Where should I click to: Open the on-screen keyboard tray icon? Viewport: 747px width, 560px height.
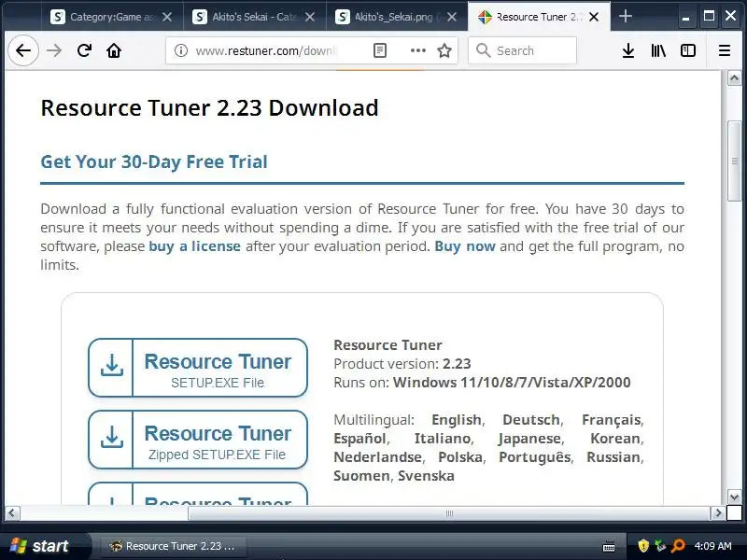pos(609,546)
